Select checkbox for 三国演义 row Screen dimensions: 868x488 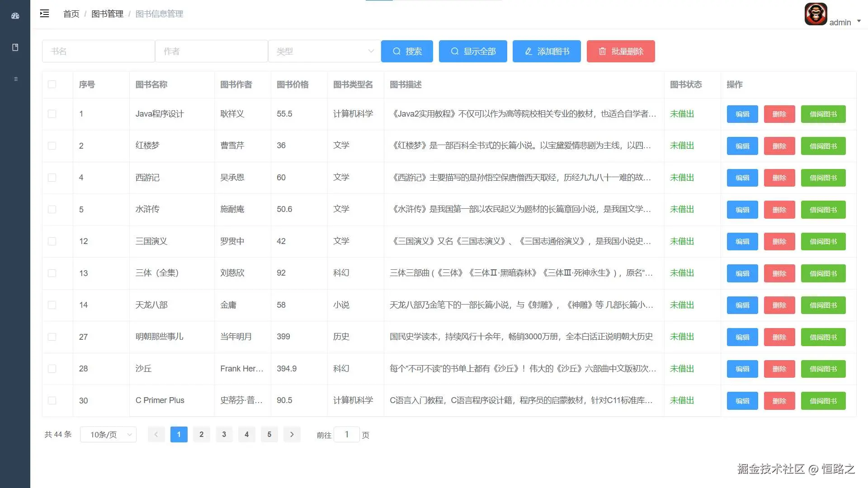pyautogui.click(x=52, y=241)
